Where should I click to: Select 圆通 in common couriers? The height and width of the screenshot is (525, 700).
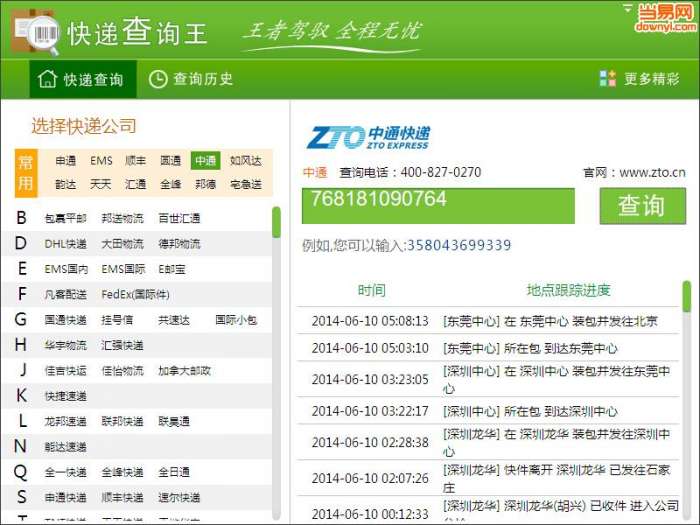[x=171, y=161]
